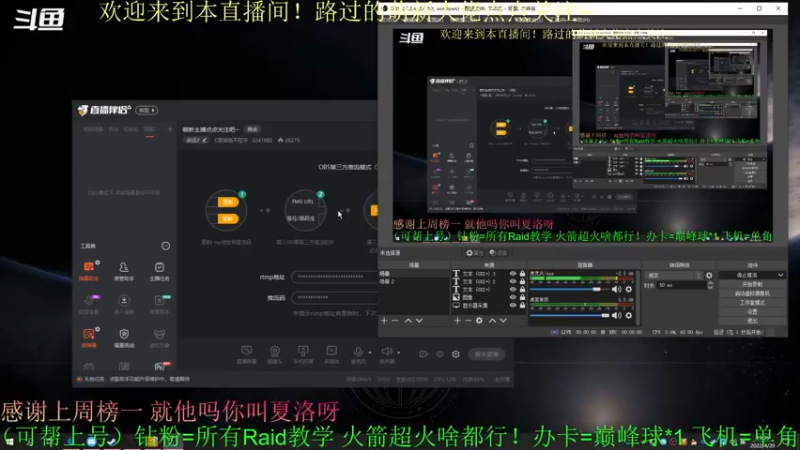Click the speaker icon in Douyu bottom bar
Viewport: 800px width, 450px height.
[387, 354]
